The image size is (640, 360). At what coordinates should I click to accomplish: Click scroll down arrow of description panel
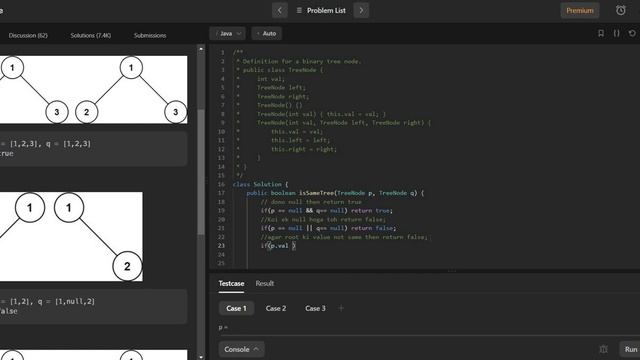pos(200,357)
